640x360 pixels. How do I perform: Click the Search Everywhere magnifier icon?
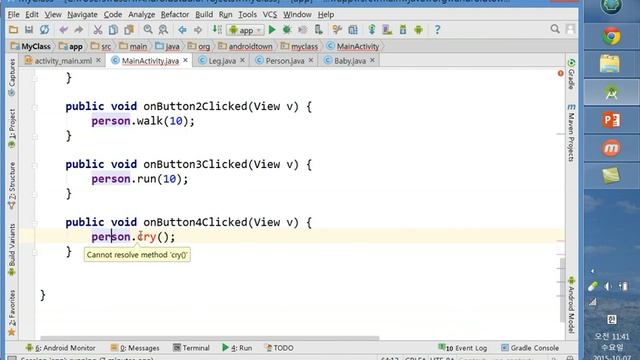click(555, 29)
